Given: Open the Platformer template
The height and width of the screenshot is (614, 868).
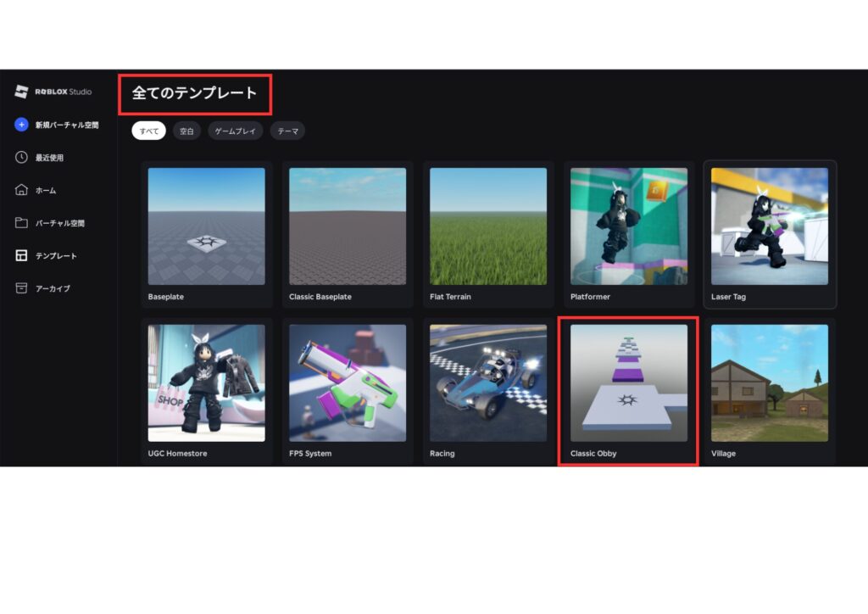Looking at the screenshot, I should [628, 226].
